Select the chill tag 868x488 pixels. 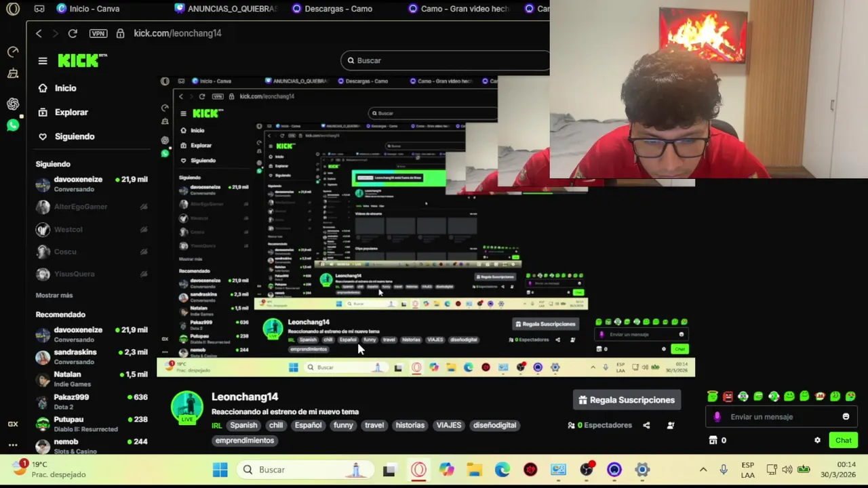(x=276, y=426)
